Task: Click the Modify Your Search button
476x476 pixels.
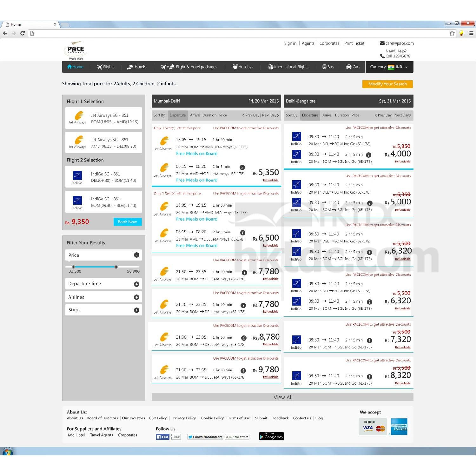Action: 387,84
